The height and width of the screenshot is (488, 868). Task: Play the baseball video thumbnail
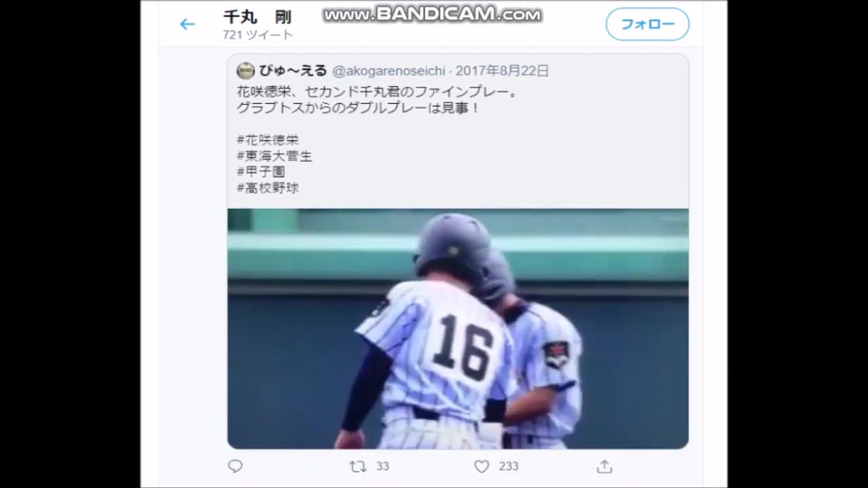pos(458,329)
